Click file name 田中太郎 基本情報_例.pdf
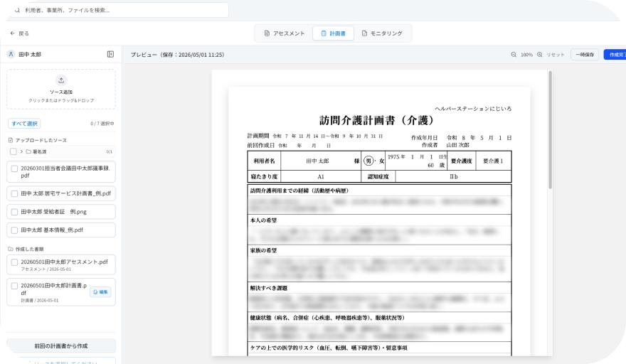626x364 pixels. point(52,230)
